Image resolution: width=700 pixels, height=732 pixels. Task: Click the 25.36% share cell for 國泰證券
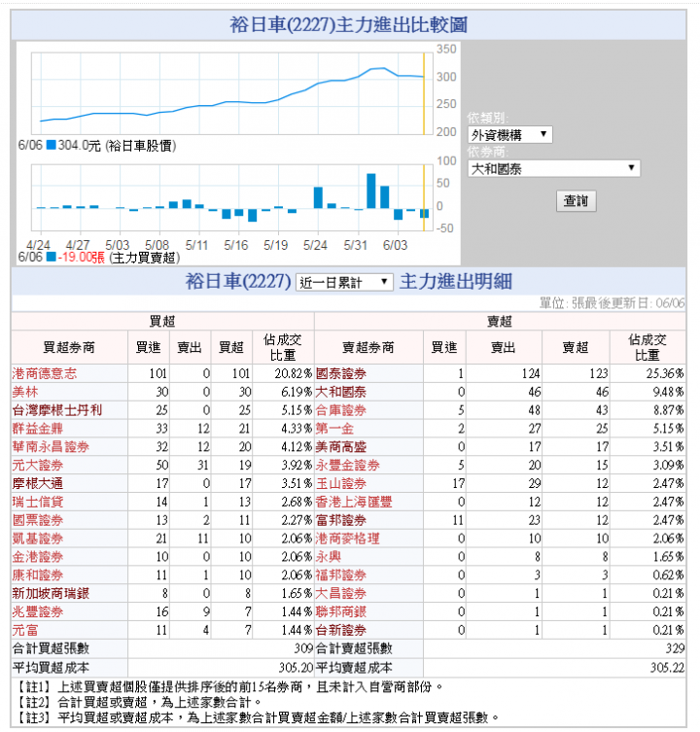(647, 373)
